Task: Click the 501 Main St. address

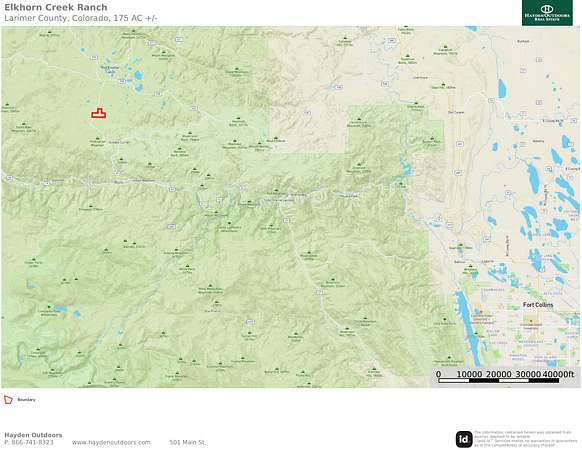Action: (x=187, y=442)
